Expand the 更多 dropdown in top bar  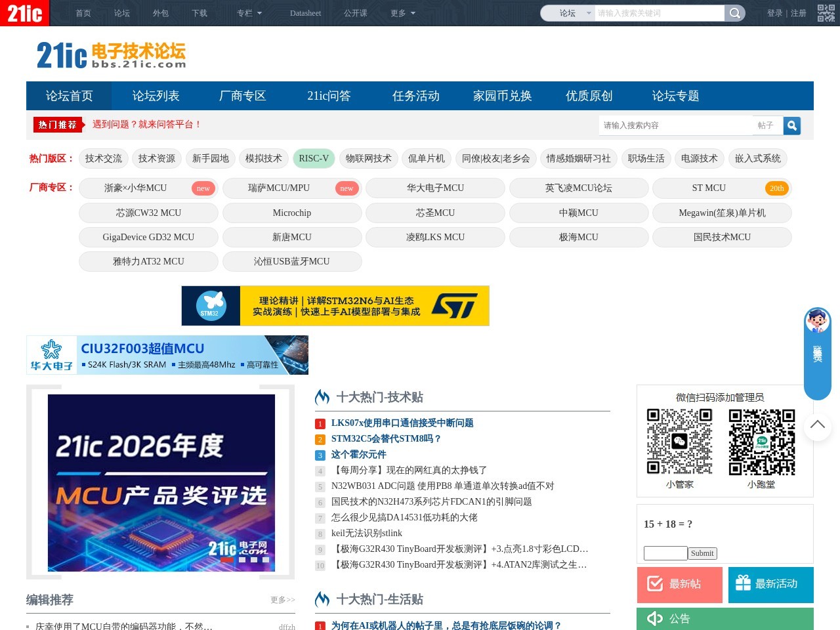[x=403, y=13]
